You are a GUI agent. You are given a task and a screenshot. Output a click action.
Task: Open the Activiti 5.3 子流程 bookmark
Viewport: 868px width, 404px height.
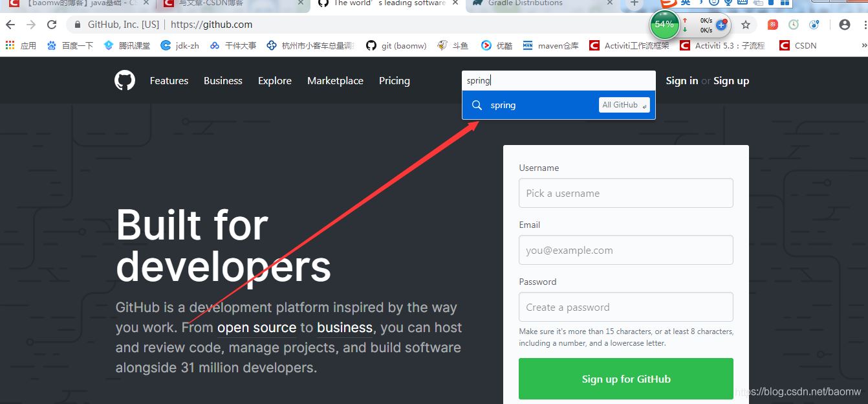(x=722, y=45)
